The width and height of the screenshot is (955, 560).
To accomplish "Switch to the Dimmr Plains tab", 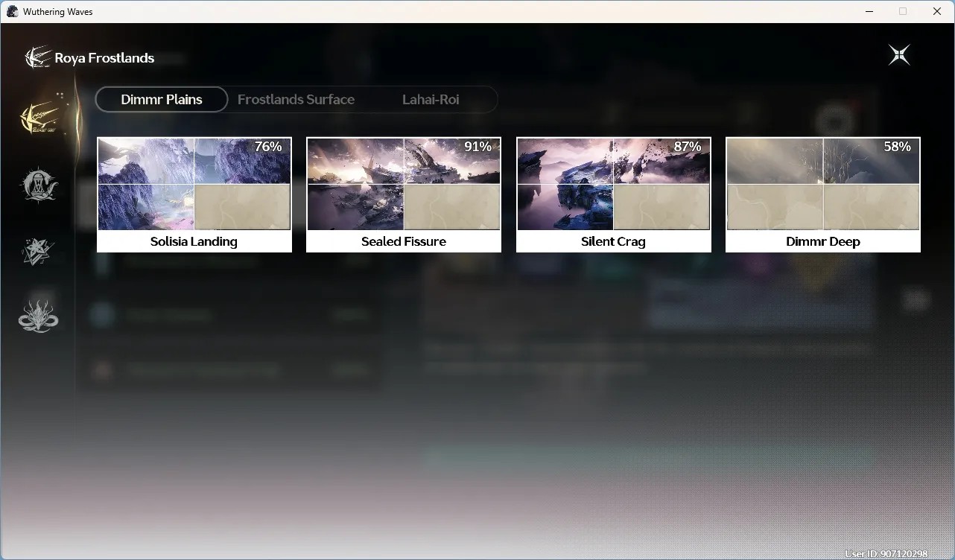I will [162, 99].
